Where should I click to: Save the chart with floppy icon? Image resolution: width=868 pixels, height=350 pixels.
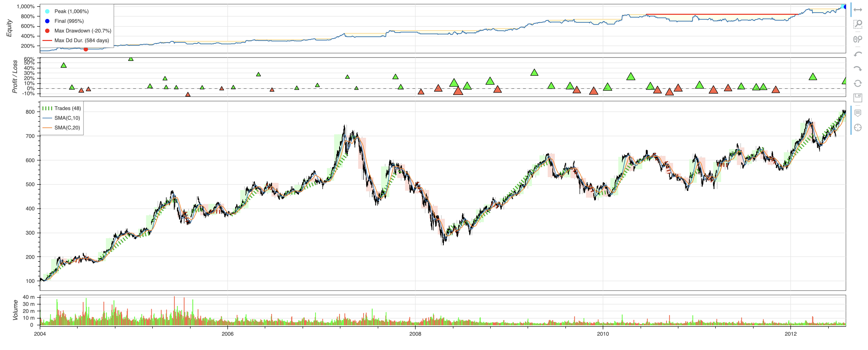tap(858, 98)
